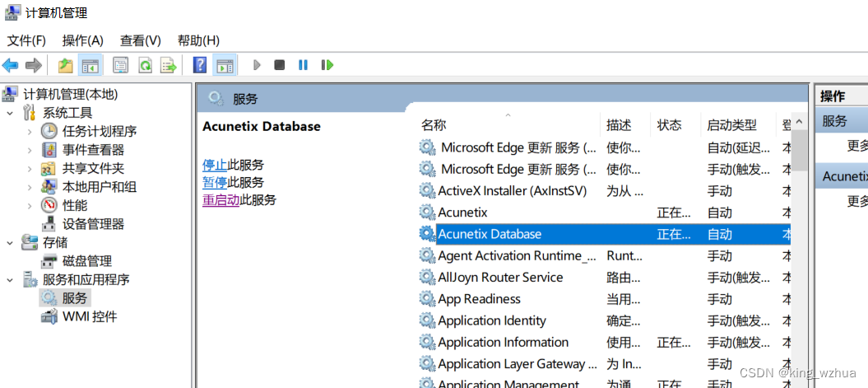Click the Start Service play icon
The height and width of the screenshot is (388, 868).
pyautogui.click(x=257, y=65)
